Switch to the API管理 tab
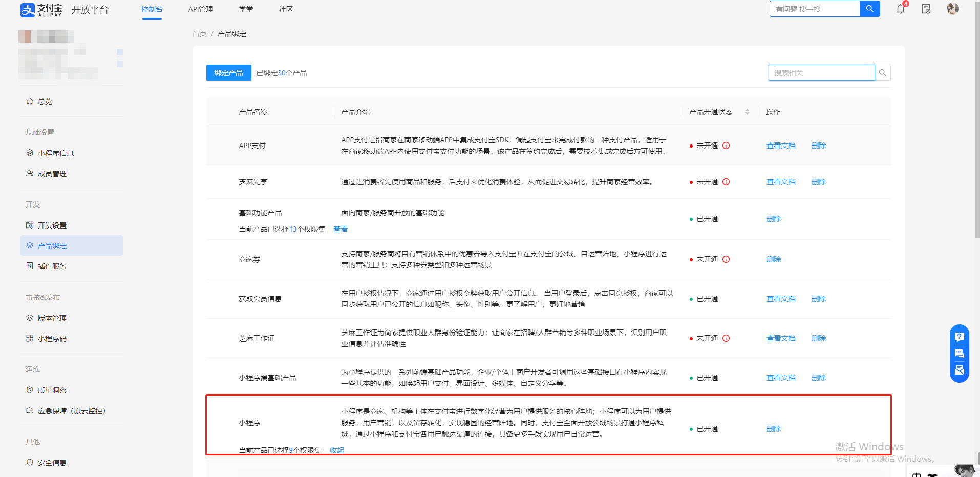Viewport: 980px width, 477px height. tap(201, 9)
